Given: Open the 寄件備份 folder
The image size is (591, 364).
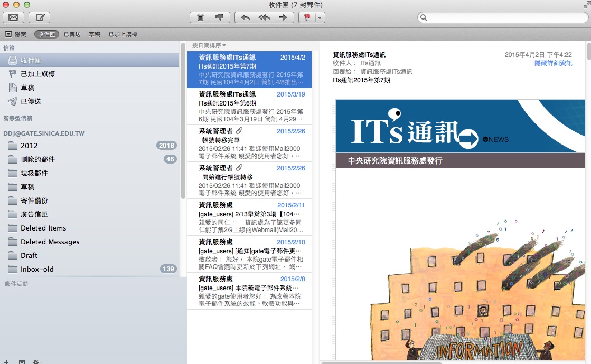Looking at the screenshot, I should (x=90, y=200).
